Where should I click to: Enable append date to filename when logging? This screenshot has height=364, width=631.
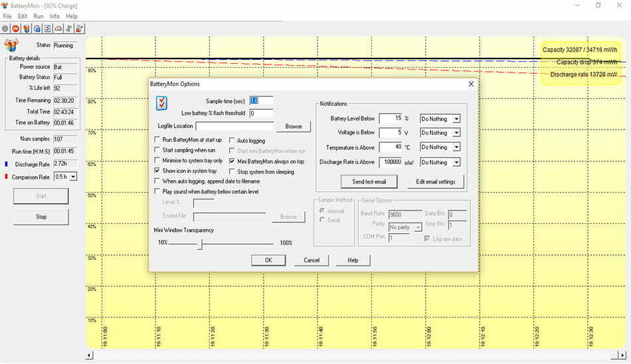(157, 181)
